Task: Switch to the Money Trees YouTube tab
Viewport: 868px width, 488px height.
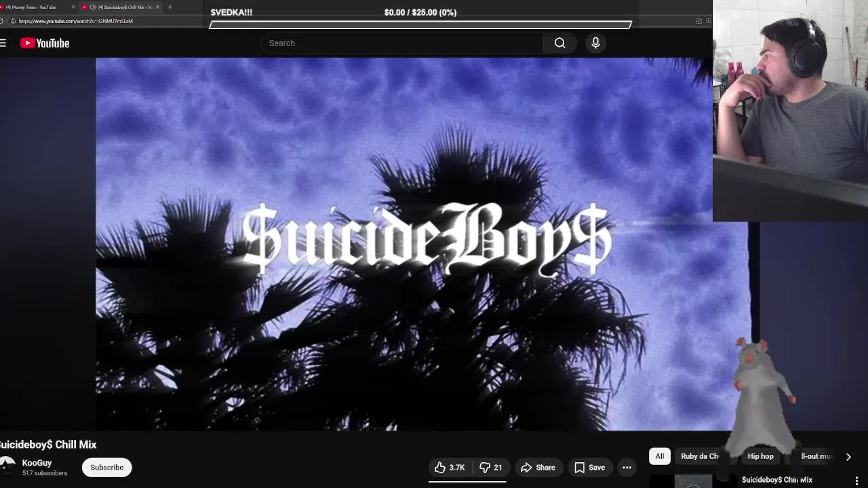Action: coord(34,7)
